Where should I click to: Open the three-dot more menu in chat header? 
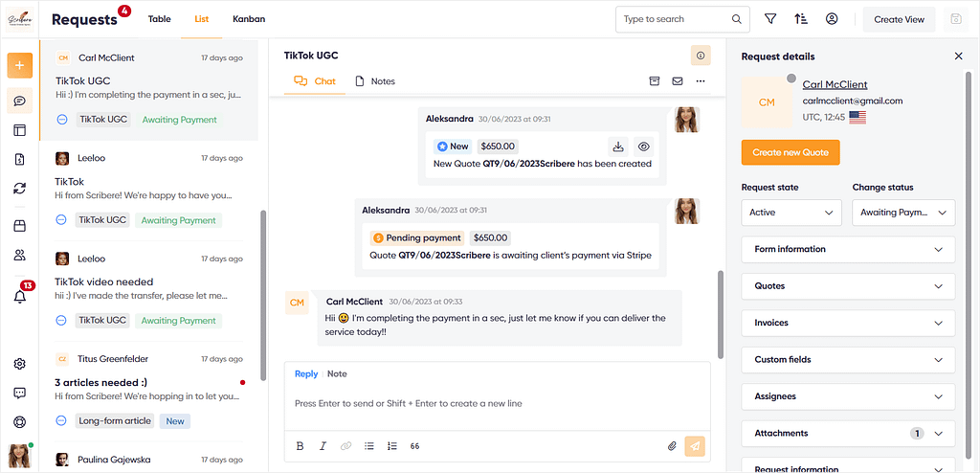click(x=701, y=81)
